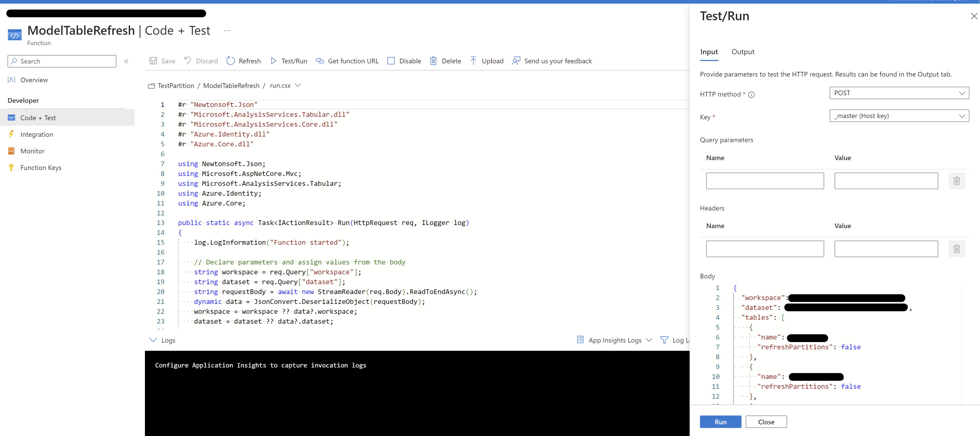Click TestPartition in breadcrumb

[x=176, y=86]
